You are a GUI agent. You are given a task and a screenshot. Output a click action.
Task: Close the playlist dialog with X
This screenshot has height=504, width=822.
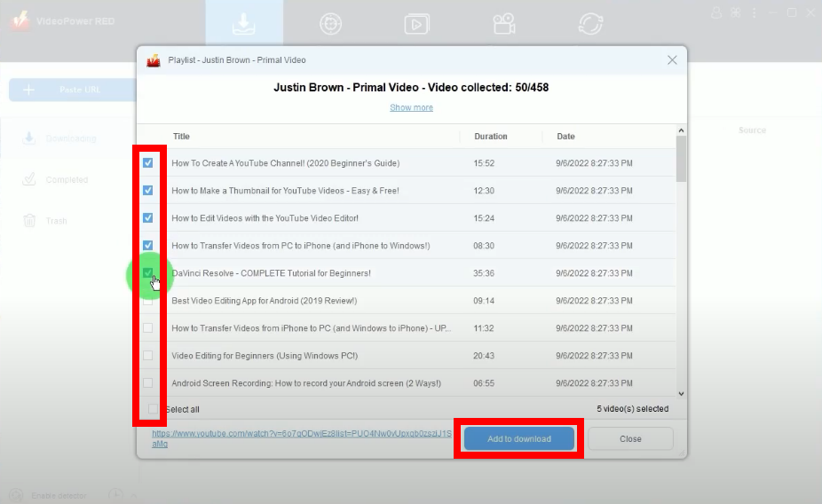(672, 60)
